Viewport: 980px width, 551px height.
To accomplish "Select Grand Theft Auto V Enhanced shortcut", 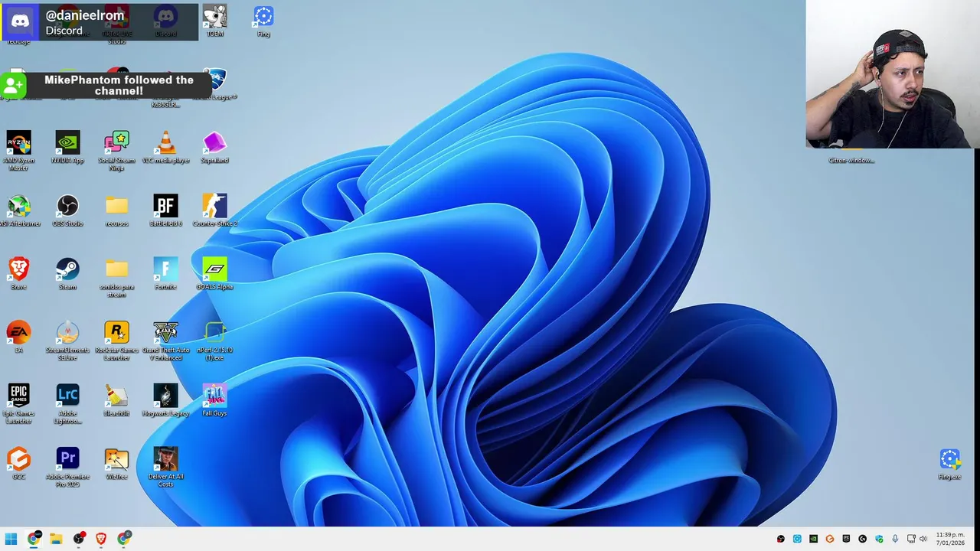I will 165,341.
